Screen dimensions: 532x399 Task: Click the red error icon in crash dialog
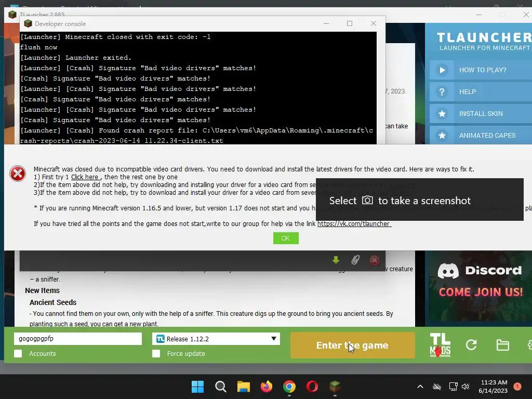point(18,174)
